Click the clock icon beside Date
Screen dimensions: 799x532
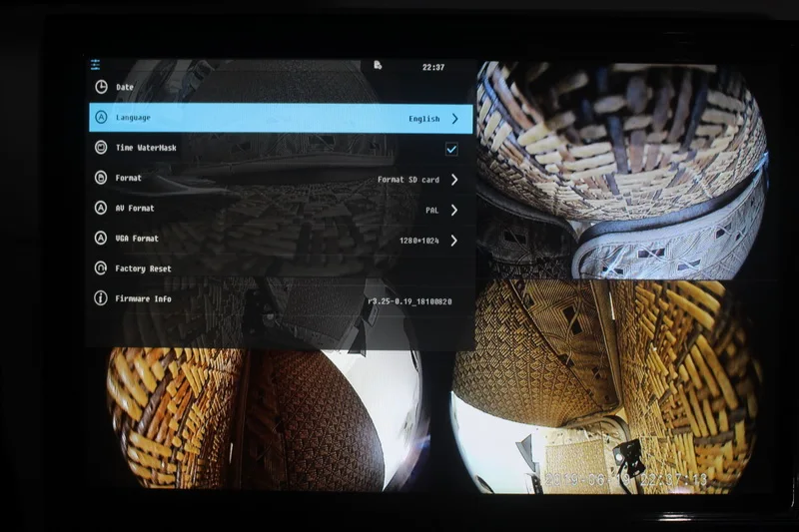[x=102, y=87]
